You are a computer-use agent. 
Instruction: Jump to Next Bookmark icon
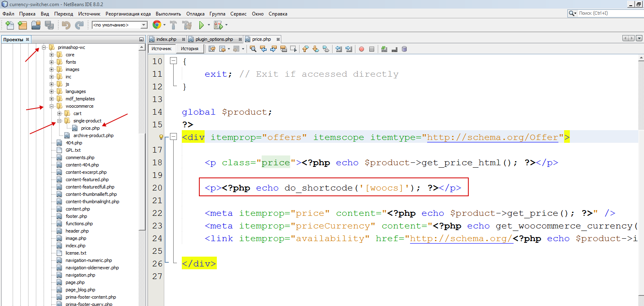click(315, 49)
